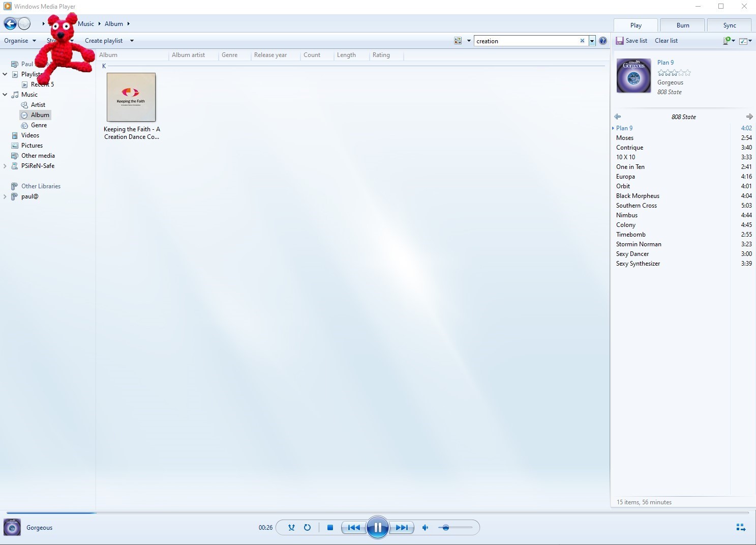Go to the next list arrow
This screenshot has height=545, width=756.
click(749, 117)
